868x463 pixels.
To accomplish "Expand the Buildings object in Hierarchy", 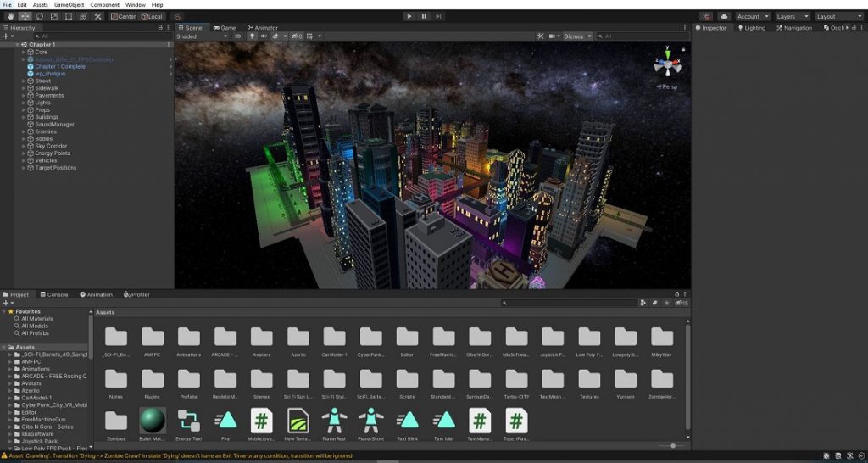I will (x=24, y=117).
